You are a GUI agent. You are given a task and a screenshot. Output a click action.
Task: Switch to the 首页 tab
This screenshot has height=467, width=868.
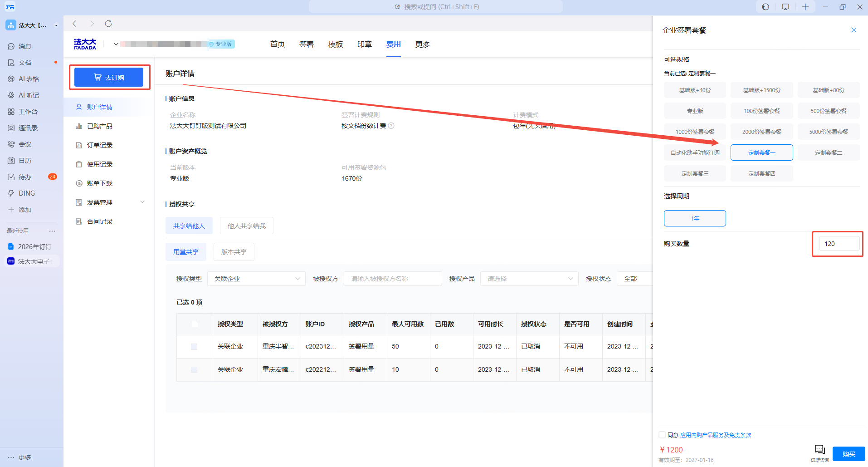[278, 44]
